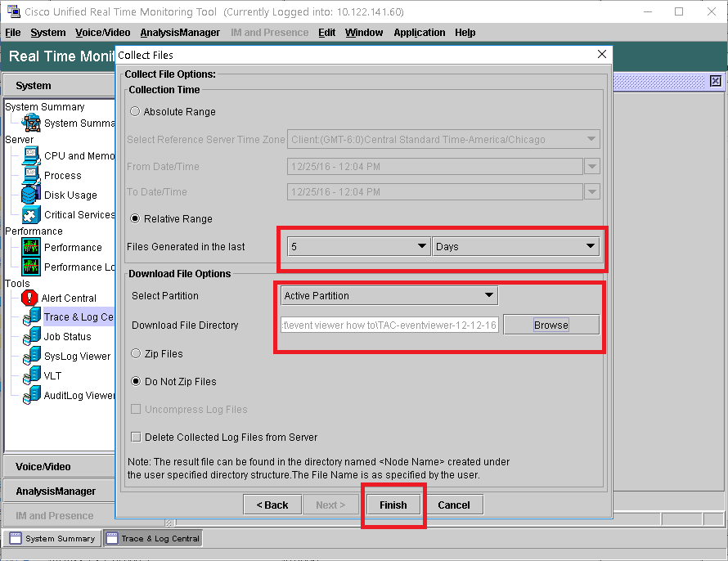Switch to the Trace & Log Central tab

(153, 538)
